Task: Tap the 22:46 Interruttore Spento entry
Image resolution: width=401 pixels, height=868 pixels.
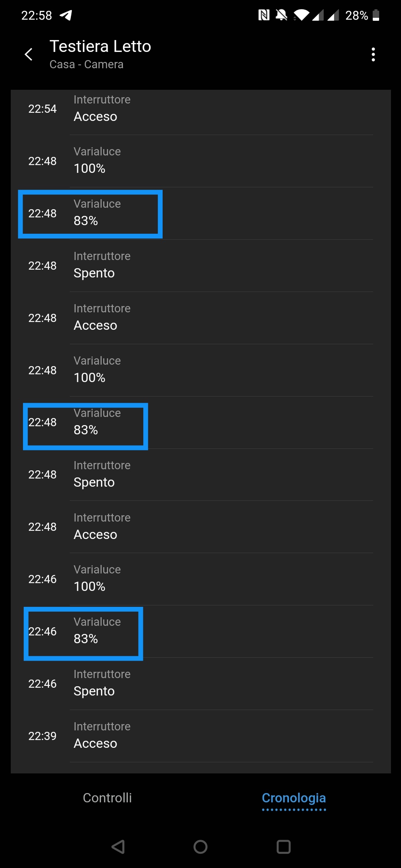Action: coord(200,683)
